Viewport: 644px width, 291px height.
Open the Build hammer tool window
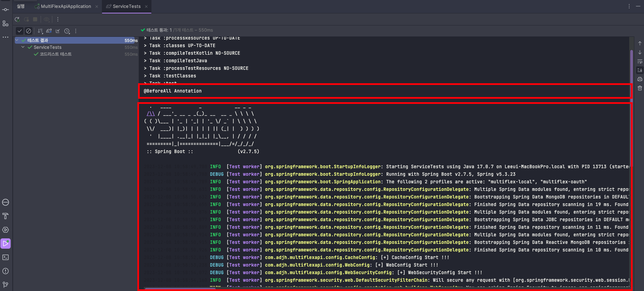pos(6,216)
